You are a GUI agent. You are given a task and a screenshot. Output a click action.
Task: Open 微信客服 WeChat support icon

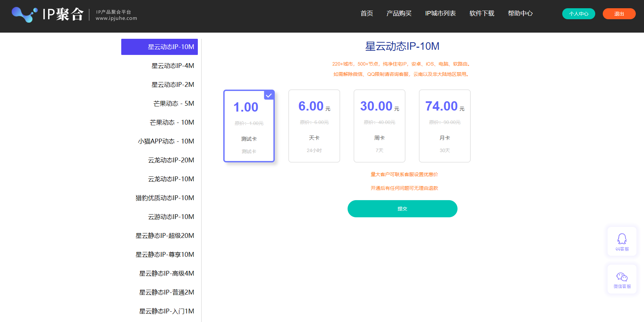[x=622, y=279]
